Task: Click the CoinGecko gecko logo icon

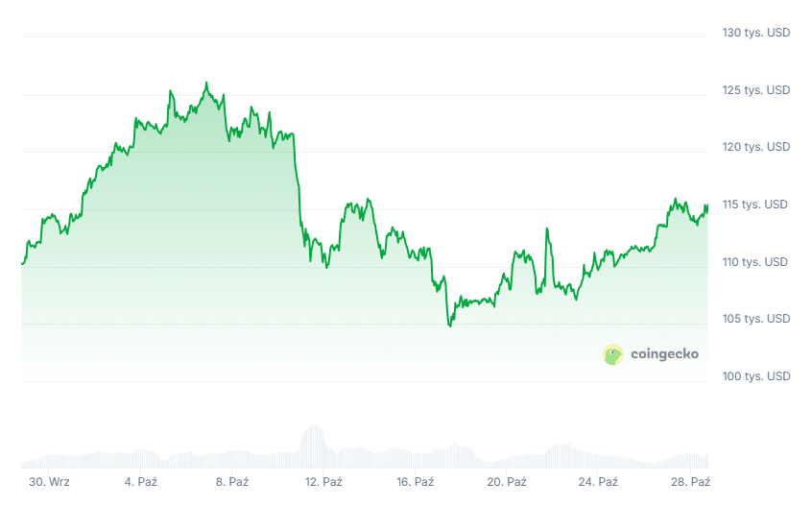Action: (x=613, y=354)
